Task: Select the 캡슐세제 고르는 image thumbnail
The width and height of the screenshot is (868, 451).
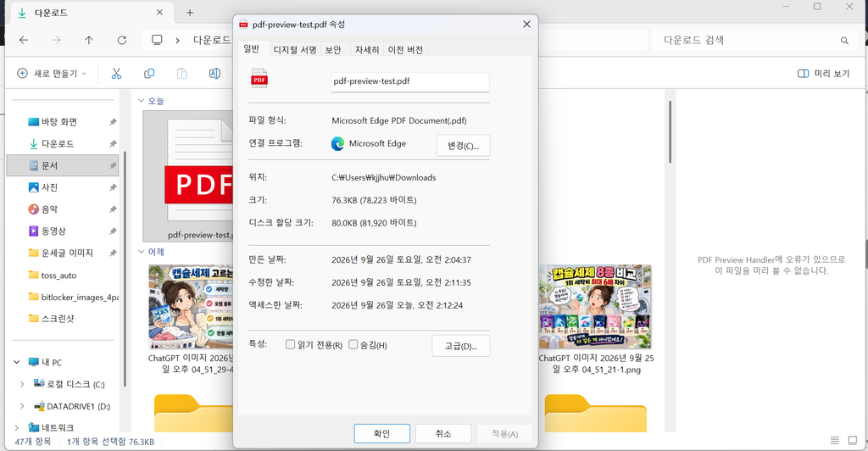Action: [x=191, y=307]
